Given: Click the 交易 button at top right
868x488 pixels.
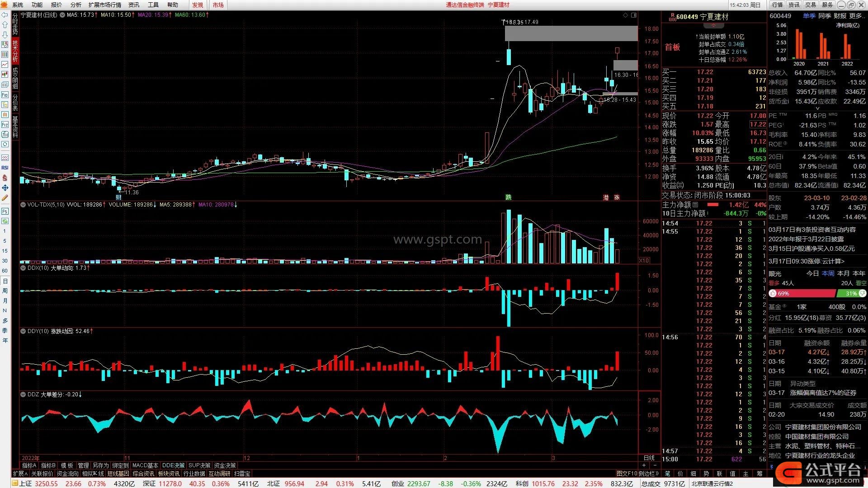Looking at the screenshot, I should click(x=811, y=5).
